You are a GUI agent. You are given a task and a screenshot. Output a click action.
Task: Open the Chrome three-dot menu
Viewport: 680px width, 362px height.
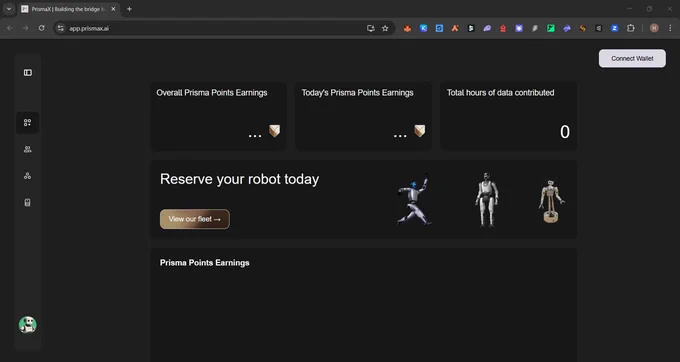[670, 28]
